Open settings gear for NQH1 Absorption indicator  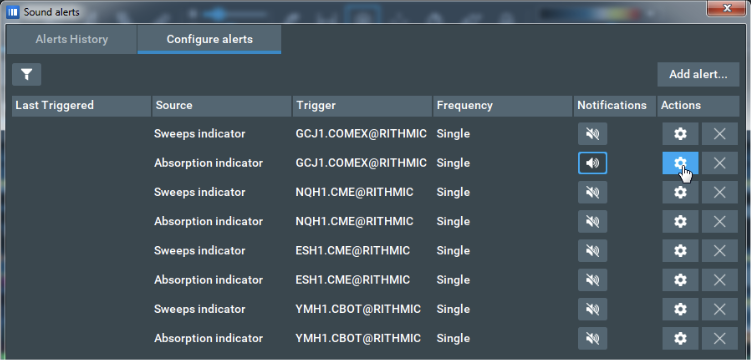click(680, 221)
